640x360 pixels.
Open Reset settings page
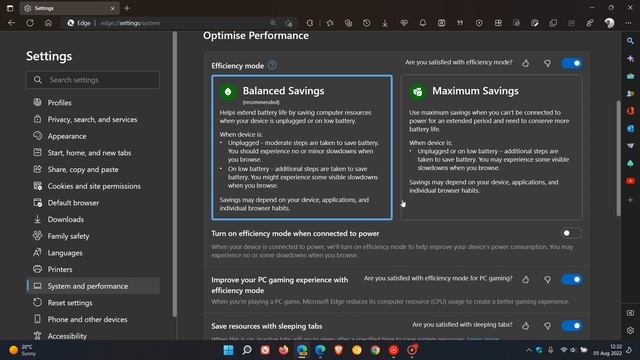tap(93, 303)
